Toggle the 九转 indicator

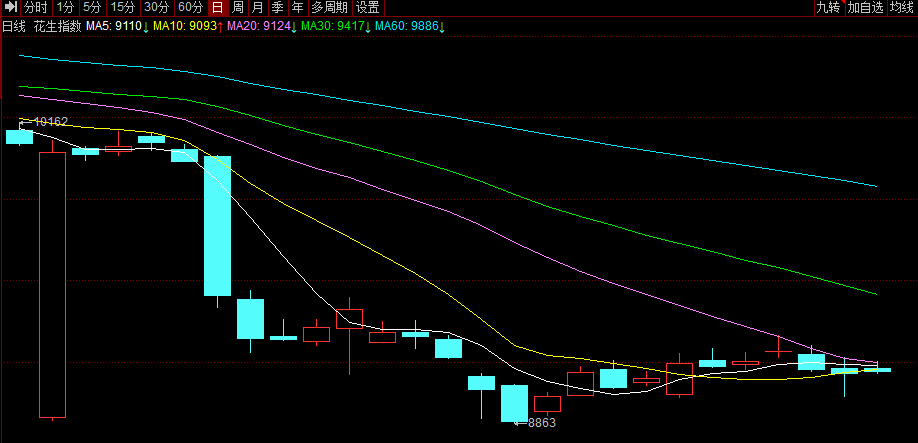pos(828,8)
